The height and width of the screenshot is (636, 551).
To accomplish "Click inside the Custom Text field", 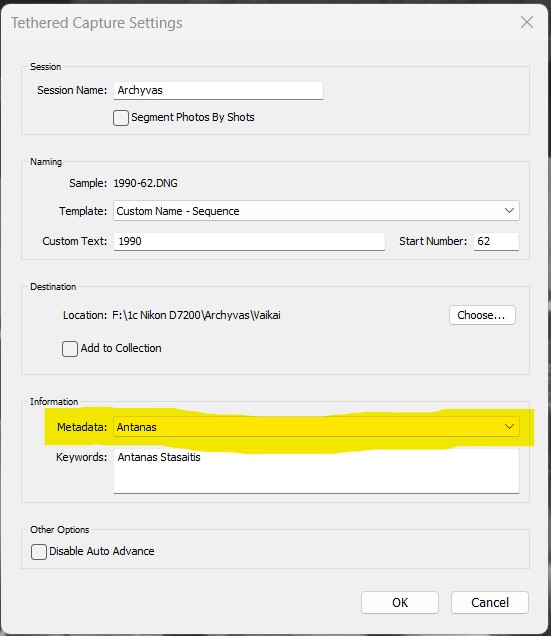I will tap(249, 241).
